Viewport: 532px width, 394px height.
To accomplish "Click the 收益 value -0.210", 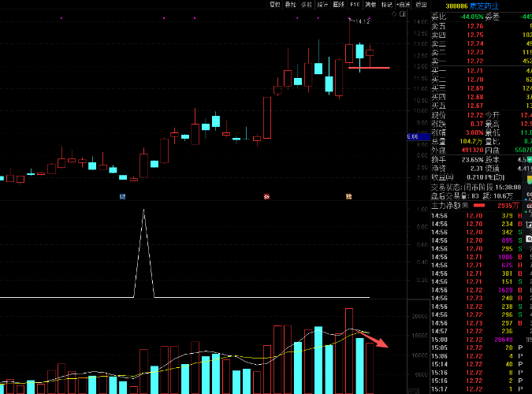I will 474,177.
